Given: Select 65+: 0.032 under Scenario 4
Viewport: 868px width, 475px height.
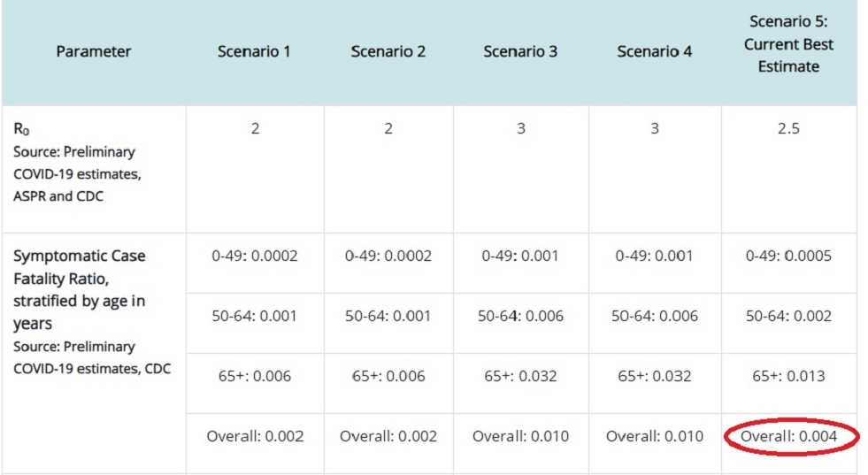Looking at the screenshot, I should pyautogui.click(x=655, y=376).
